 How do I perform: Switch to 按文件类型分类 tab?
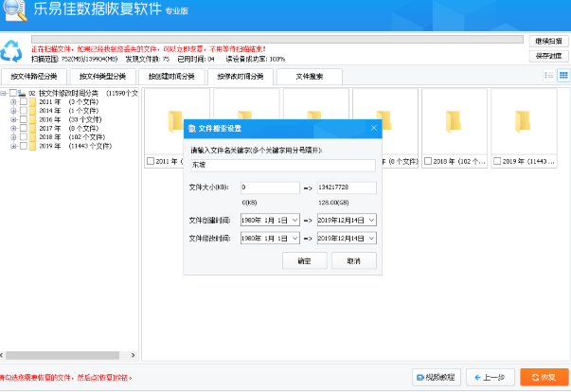[102, 77]
